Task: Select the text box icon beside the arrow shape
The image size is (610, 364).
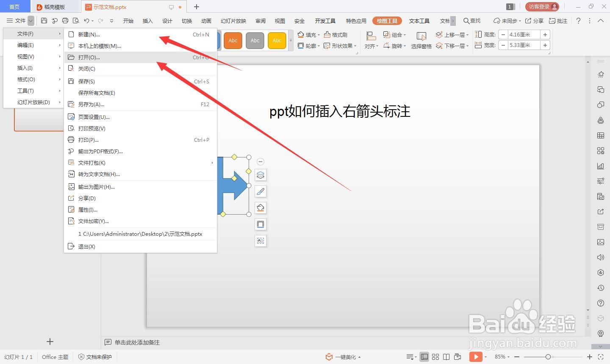Action: click(x=260, y=240)
